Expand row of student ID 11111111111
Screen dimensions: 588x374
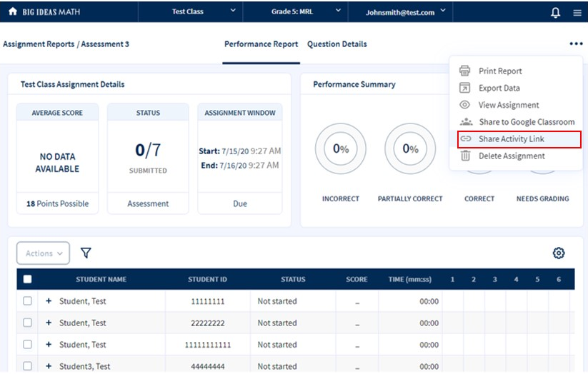[x=49, y=345]
